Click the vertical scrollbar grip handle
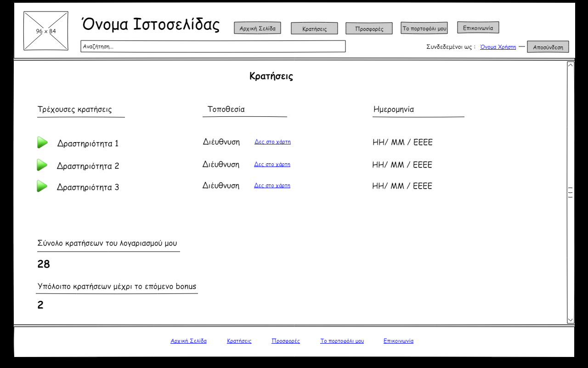 click(571, 192)
